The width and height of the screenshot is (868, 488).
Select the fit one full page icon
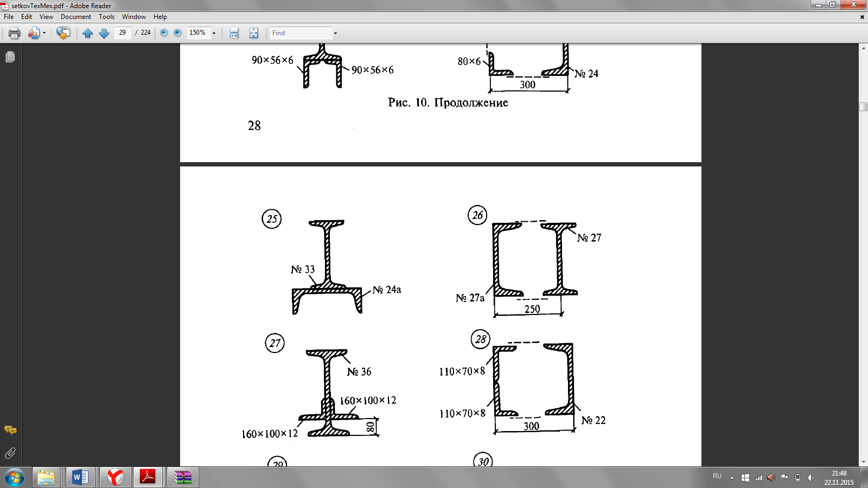click(253, 33)
